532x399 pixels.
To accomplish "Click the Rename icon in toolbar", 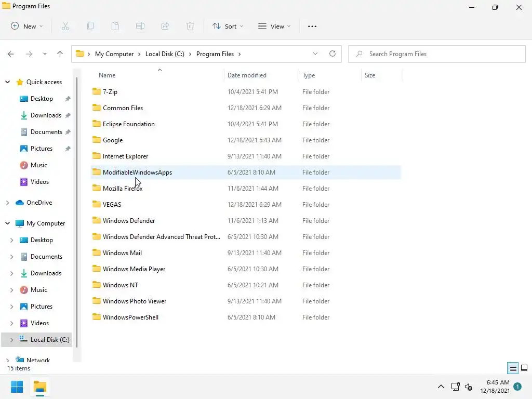I will 140,26.
